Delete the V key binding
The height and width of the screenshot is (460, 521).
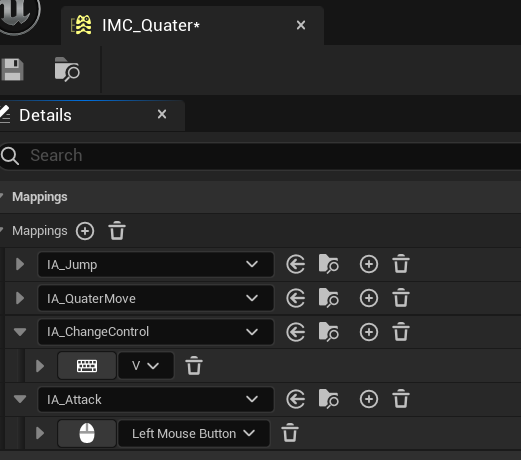click(x=194, y=366)
